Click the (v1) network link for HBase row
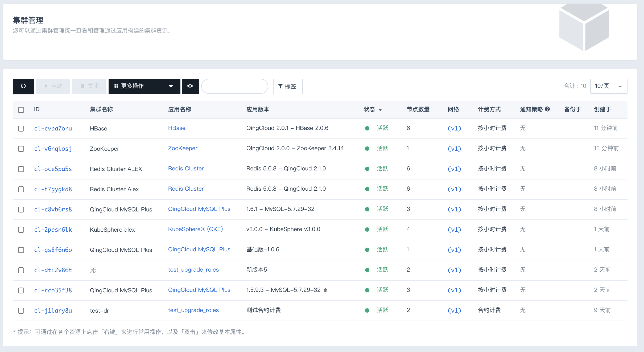The height and width of the screenshot is (352, 644). pos(454,128)
